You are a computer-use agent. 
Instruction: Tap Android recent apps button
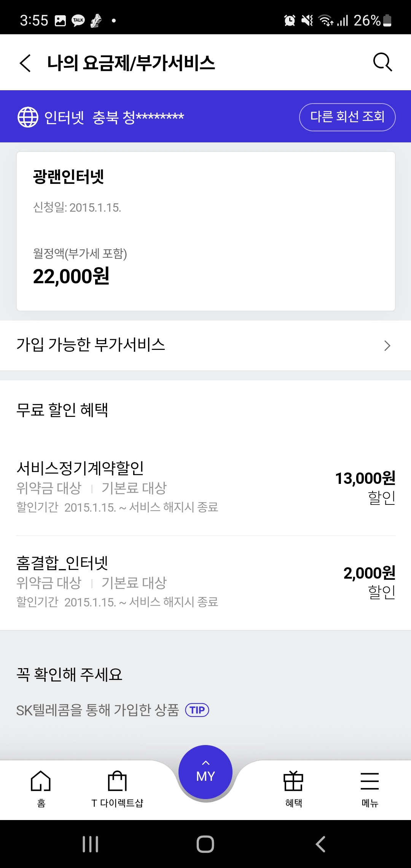pyautogui.click(x=91, y=844)
